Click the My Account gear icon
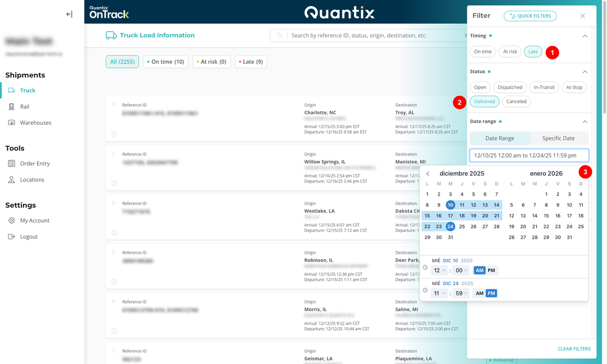Viewport: 607px width, 364px height. click(11, 220)
